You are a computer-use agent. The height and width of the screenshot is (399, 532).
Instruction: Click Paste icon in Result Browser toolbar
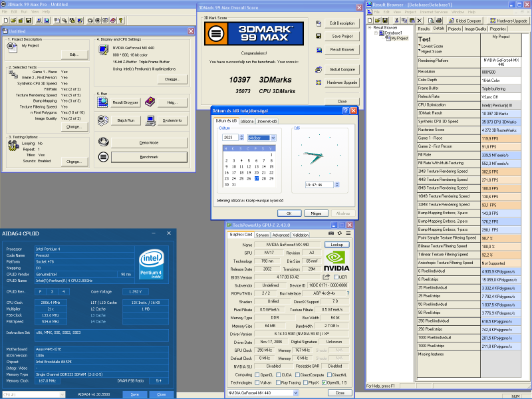(x=412, y=21)
